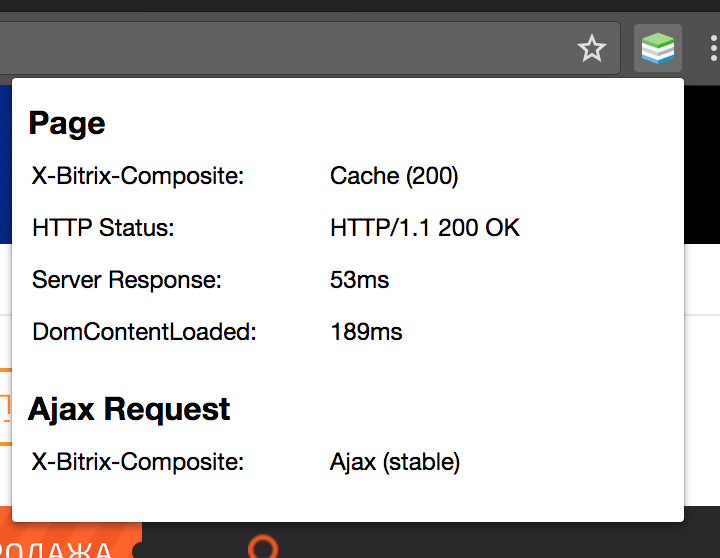720x558 pixels.
Task: Click the "HTTP Status:" label
Action: click(103, 228)
